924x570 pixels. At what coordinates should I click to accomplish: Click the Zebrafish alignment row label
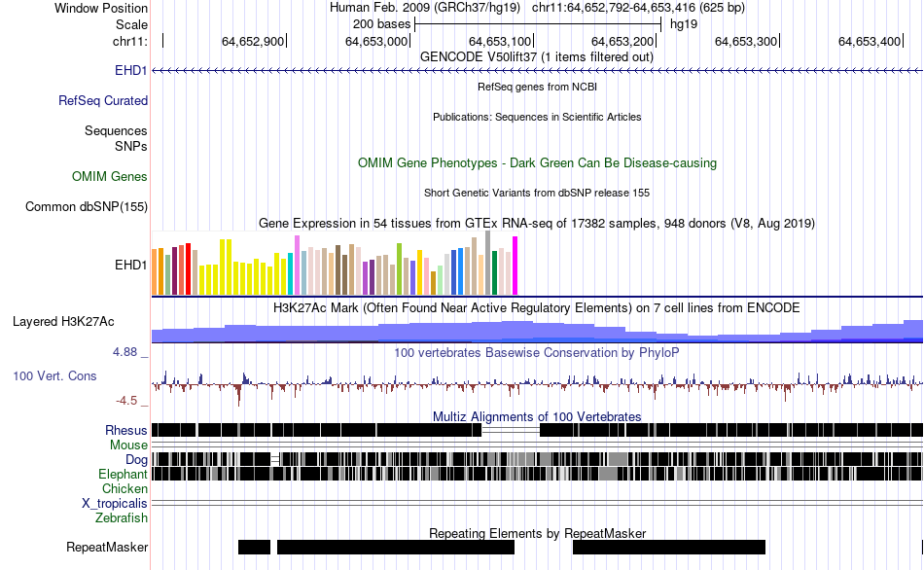(122, 518)
